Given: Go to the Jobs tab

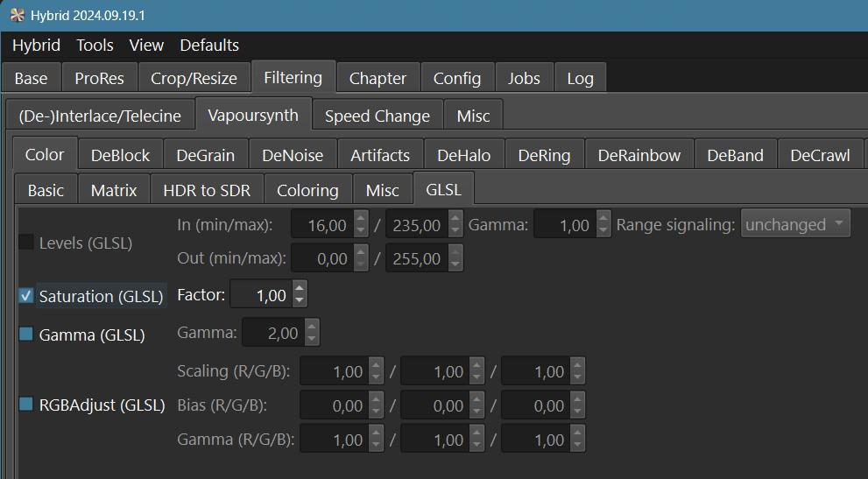Looking at the screenshot, I should coord(524,78).
